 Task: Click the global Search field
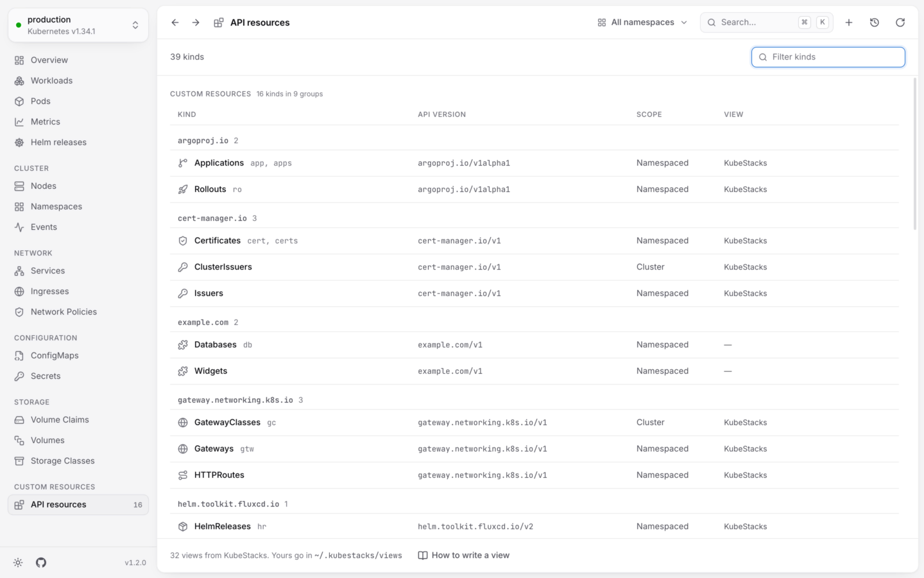tap(767, 22)
